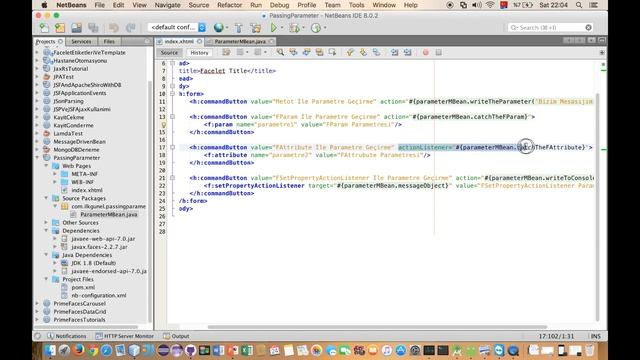Click the green Run Project icon

(x=273, y=27)
